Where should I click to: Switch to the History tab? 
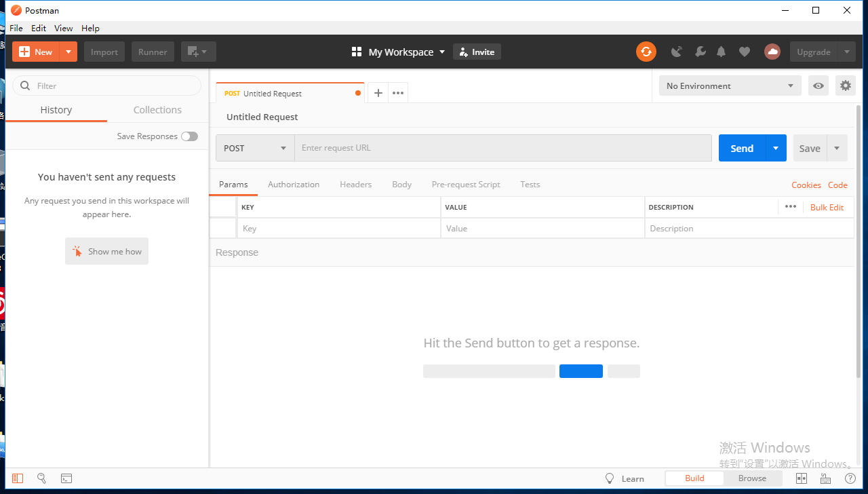click(x=56, y=110)
